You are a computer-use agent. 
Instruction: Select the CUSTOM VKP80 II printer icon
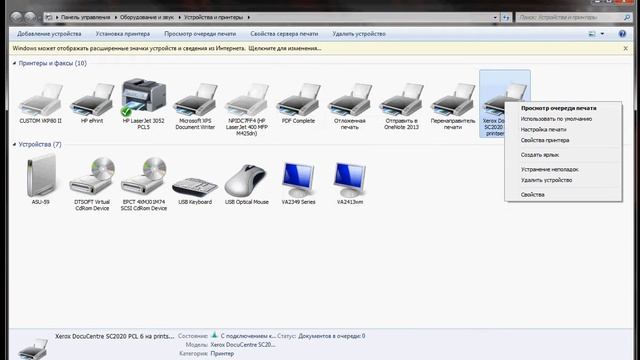[40, 100]
